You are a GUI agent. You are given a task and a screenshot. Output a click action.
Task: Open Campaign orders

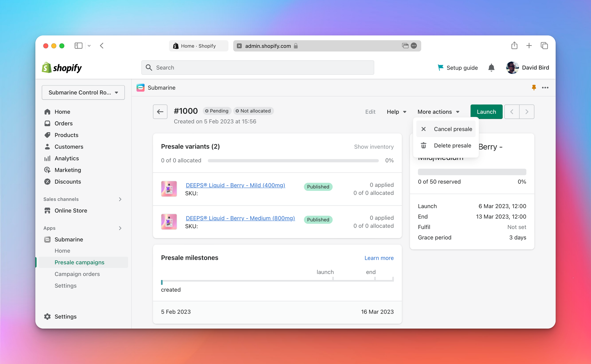(77, 274)
